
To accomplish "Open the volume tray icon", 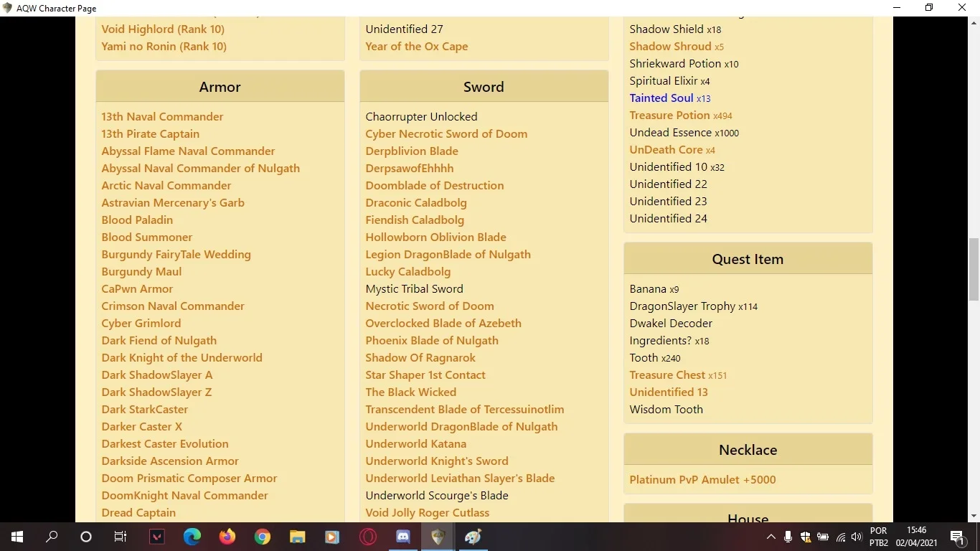I will pos(857,537).
